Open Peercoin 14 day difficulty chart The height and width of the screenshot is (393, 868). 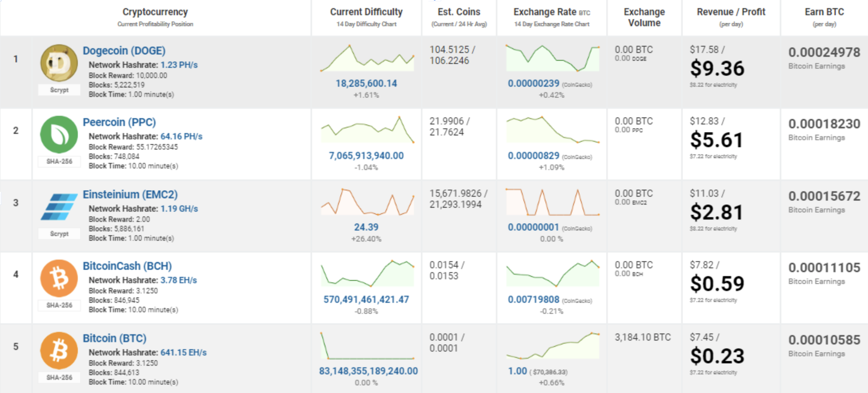(367, 130)
